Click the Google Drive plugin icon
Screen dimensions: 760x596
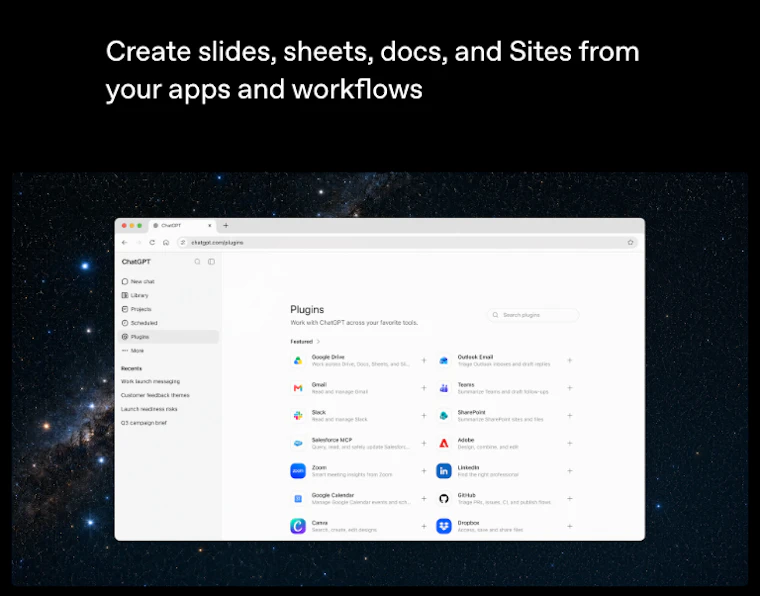tap(298, 361)
